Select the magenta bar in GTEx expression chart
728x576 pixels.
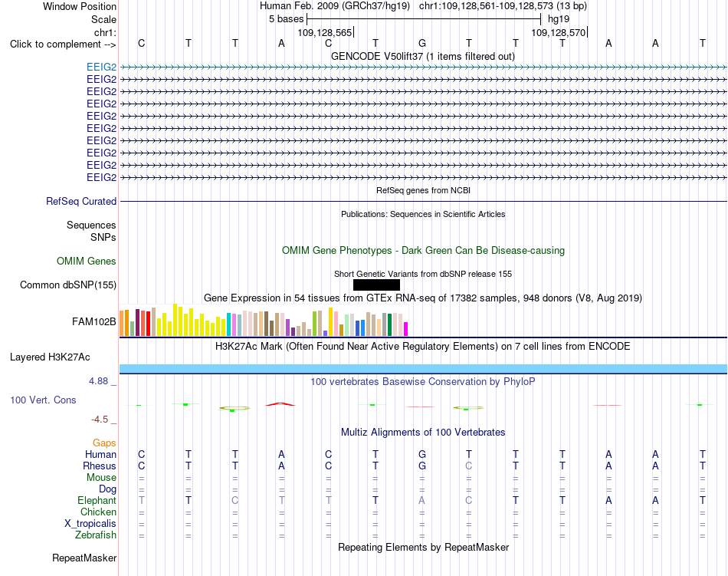[405, 329]
